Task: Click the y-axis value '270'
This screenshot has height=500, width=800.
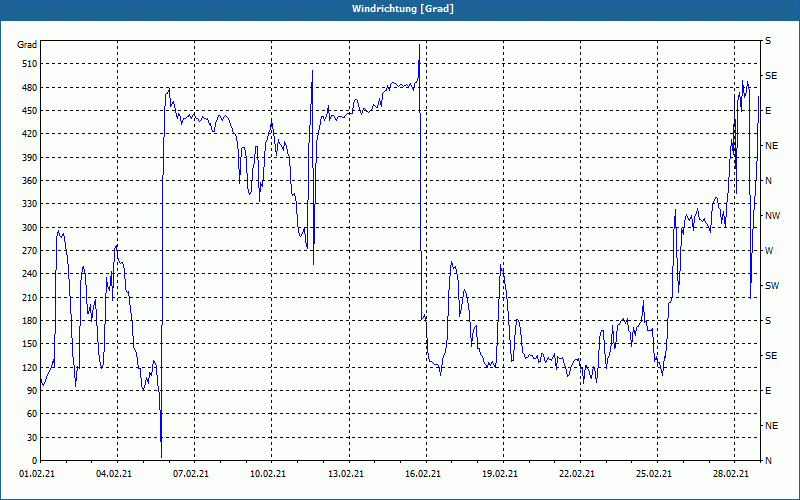Action: 30,251
